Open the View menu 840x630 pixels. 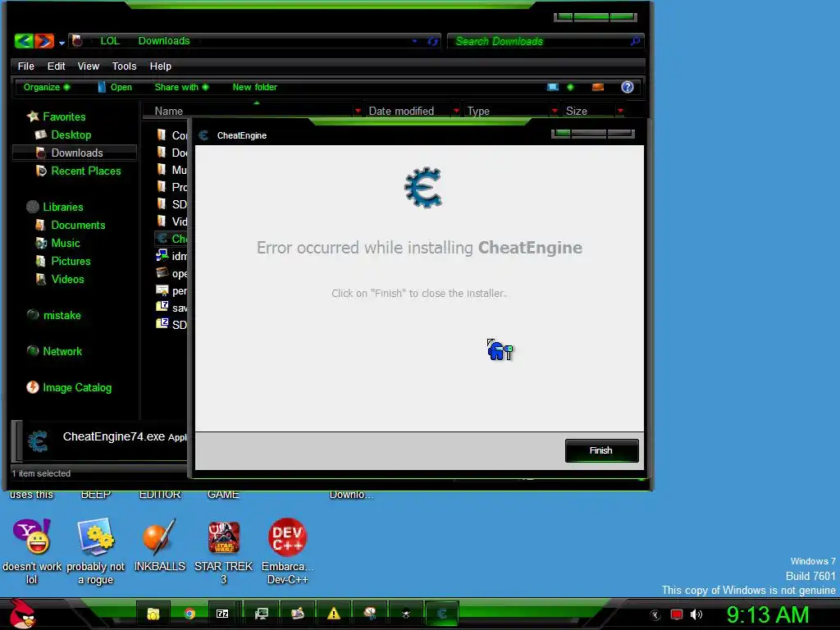tap(89, 66)
